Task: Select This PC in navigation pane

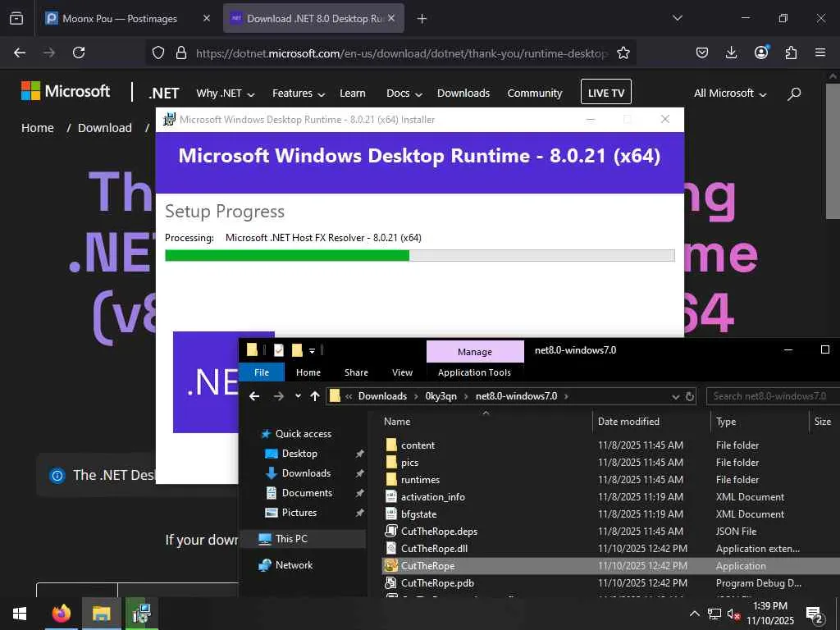Action: point(291,539)
